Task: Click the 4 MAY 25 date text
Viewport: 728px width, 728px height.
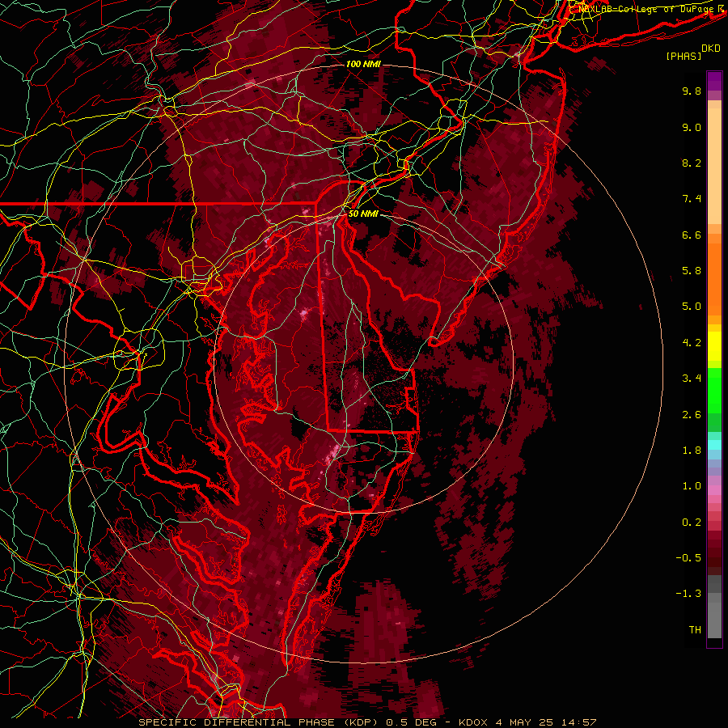Action: [525, 722]
